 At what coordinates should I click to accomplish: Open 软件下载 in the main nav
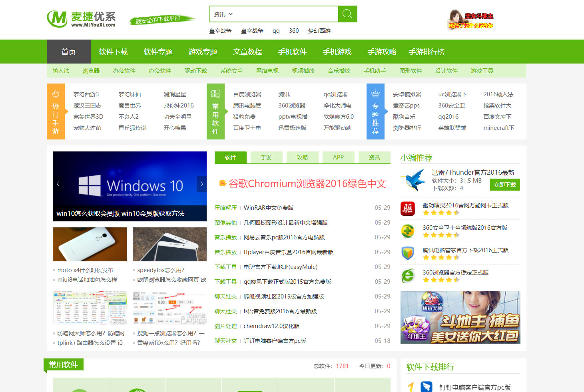[114, 52]
